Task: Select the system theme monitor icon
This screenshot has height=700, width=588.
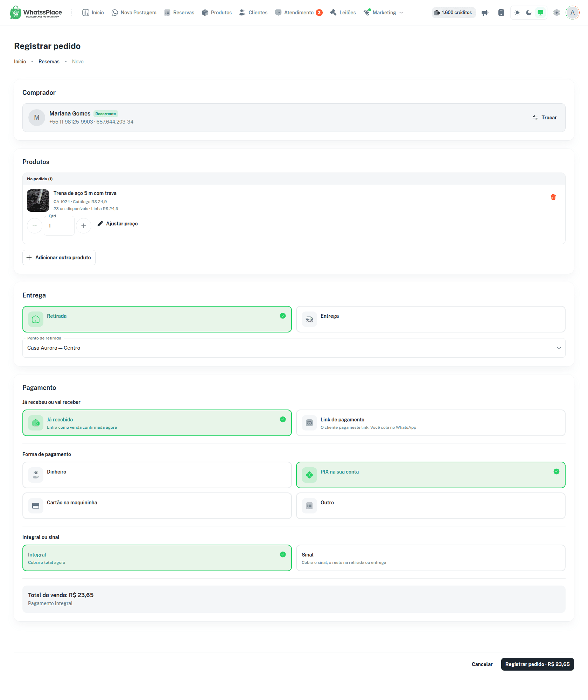Action: tap(540, 13)
